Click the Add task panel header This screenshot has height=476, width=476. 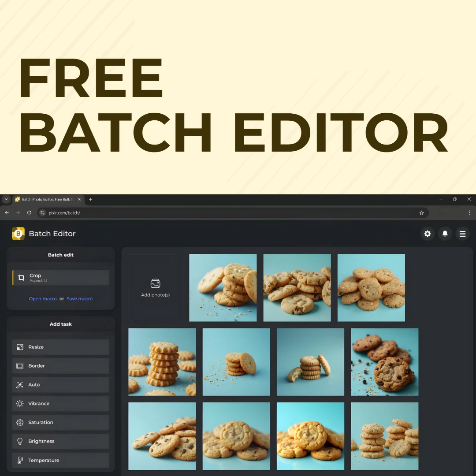click(x=61, y=324)
